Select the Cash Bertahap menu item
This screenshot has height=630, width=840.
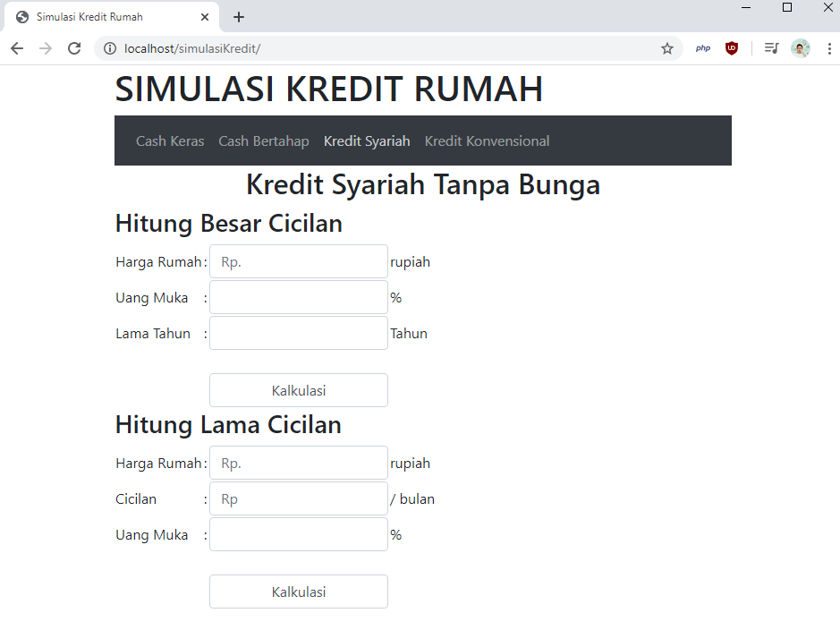264,140
